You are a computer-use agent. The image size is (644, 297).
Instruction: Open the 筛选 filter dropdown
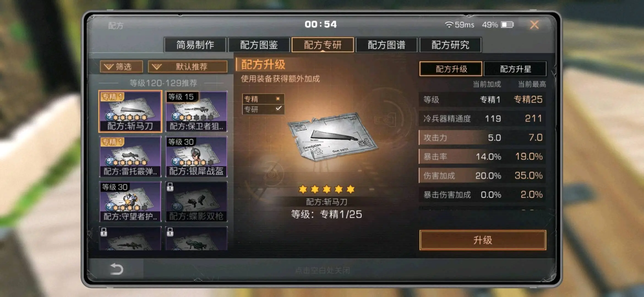coord(121,67)
